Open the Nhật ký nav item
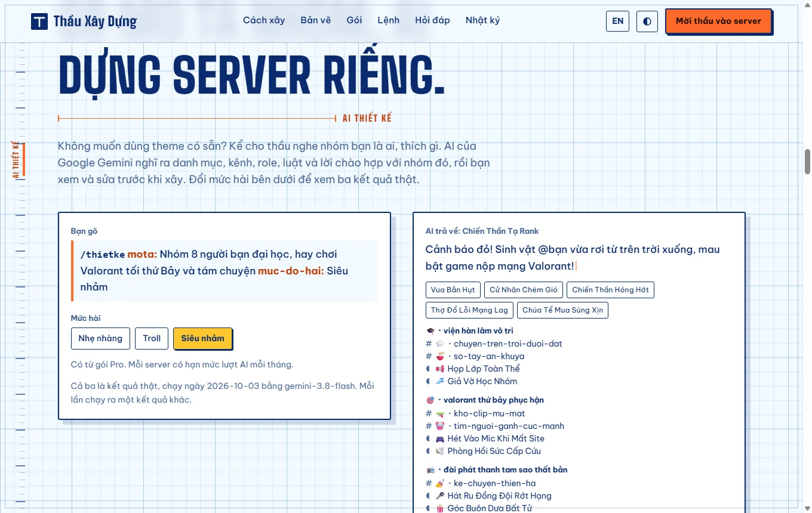The height and width of the screenshot is (513, 812). (483, 20)
